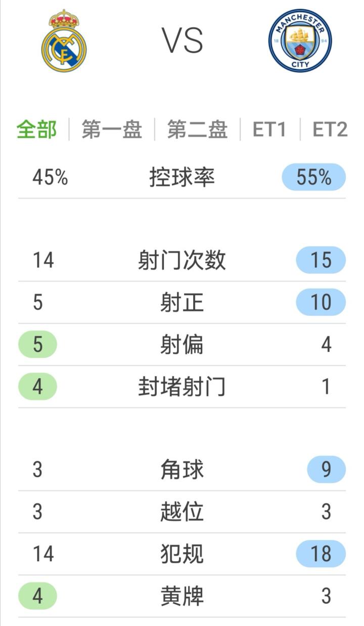Image resolution: width=364 pixels, height=626 pixels.
Task: Open the ET2 stats tab
Action: [330, 130]
